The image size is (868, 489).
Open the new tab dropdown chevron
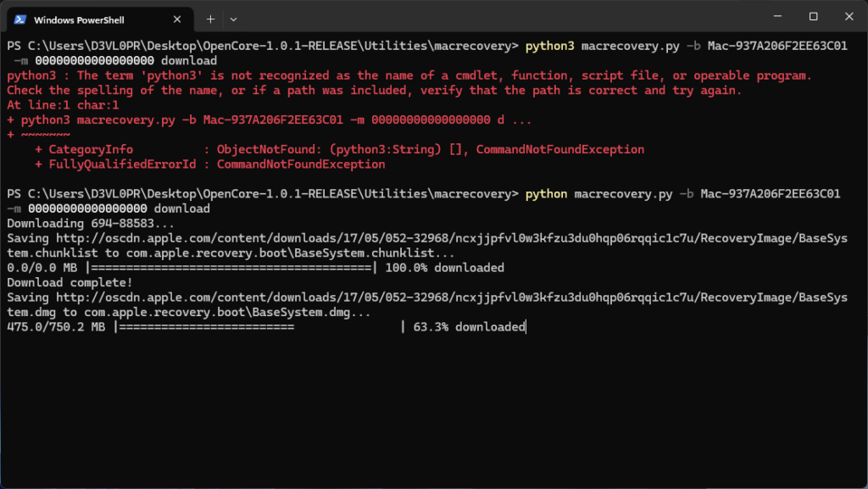[x=232, y=19]
